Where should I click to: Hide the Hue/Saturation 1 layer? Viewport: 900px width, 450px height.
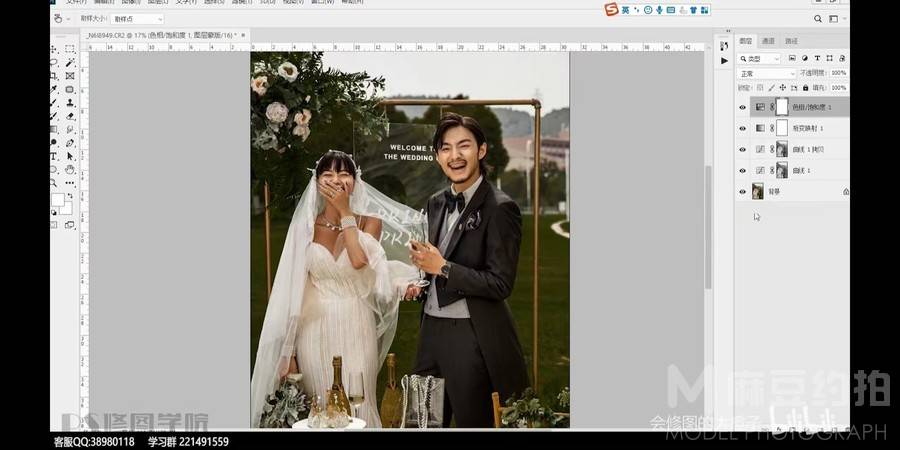742,107
